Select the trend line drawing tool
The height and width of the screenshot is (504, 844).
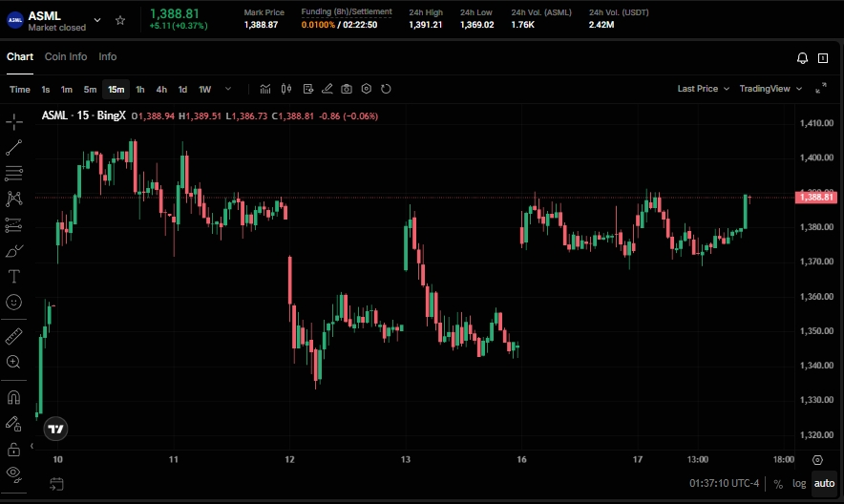(14, 148)
